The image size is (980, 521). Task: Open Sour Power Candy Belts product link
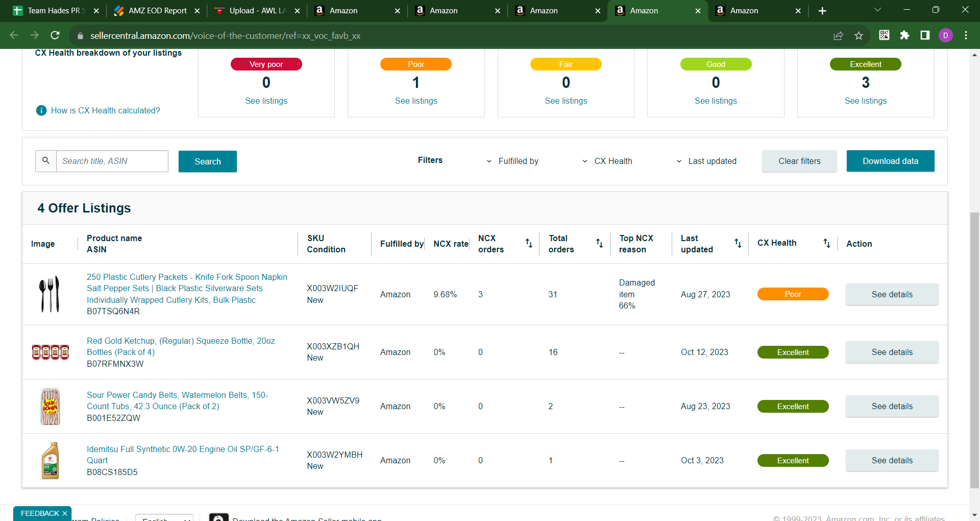[x=177, y=400]
